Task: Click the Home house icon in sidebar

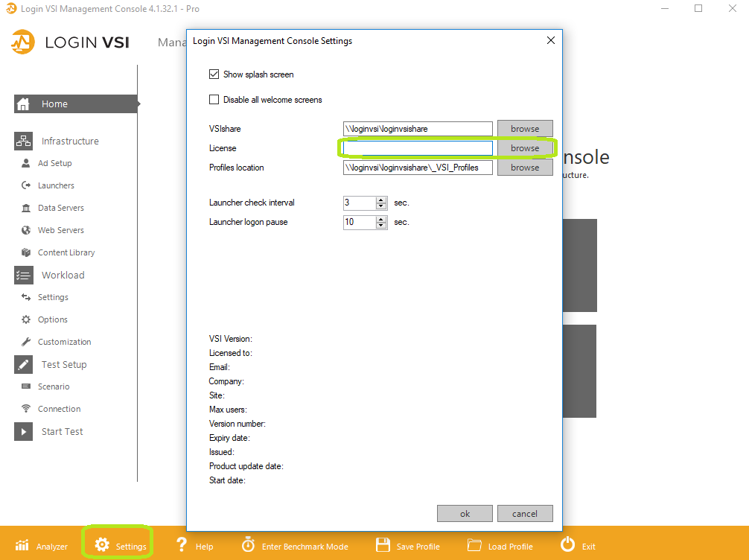Action: click(x=23, y=104)
